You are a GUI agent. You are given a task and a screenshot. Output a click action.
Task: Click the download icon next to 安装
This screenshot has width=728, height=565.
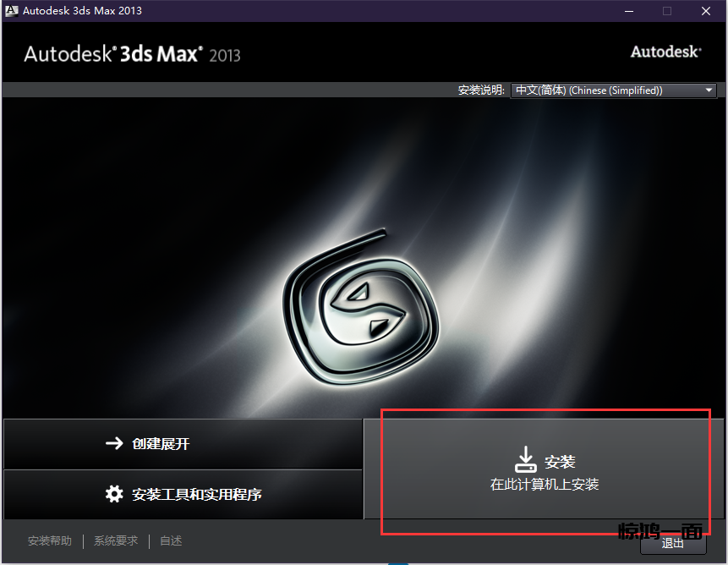tap(525, 459)
